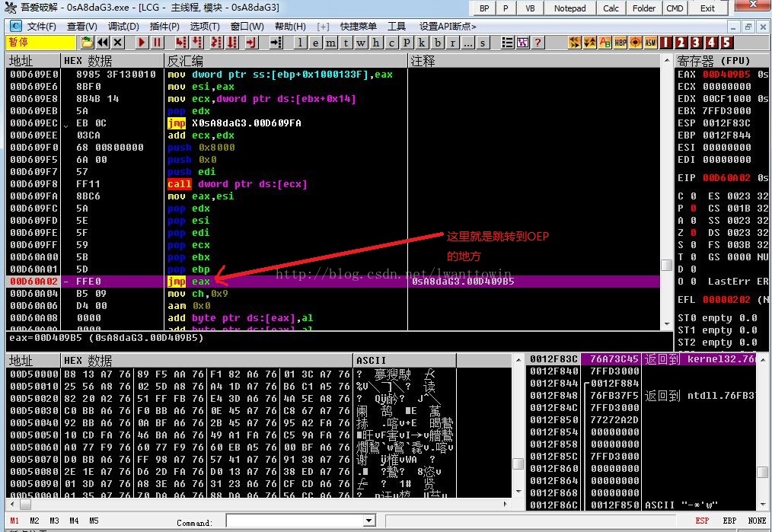Screen dimensions: 772x532
Task: Pause execution with the red pause icon
Action: coord(157,43)
